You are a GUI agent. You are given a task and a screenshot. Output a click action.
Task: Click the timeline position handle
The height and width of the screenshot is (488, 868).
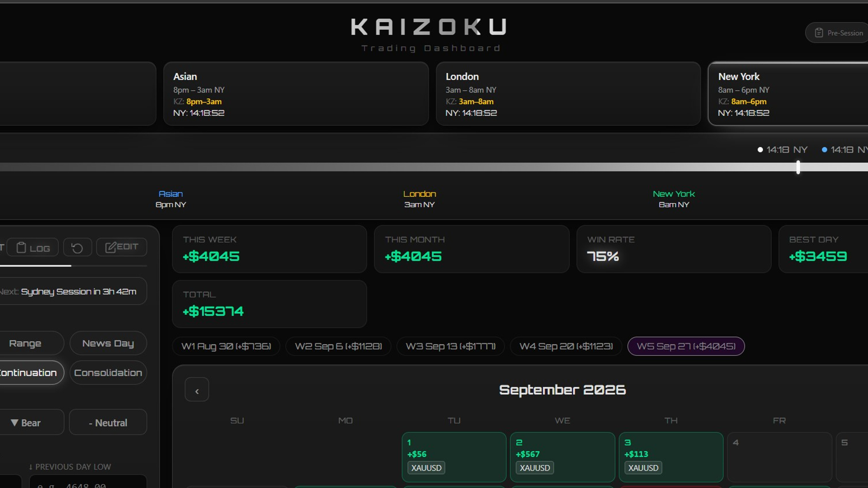coord(798,167)
